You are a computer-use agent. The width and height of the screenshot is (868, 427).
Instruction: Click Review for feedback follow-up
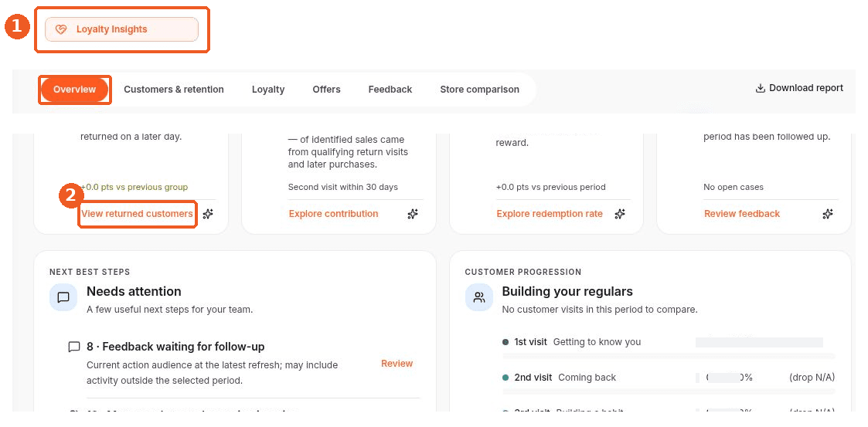397,364
